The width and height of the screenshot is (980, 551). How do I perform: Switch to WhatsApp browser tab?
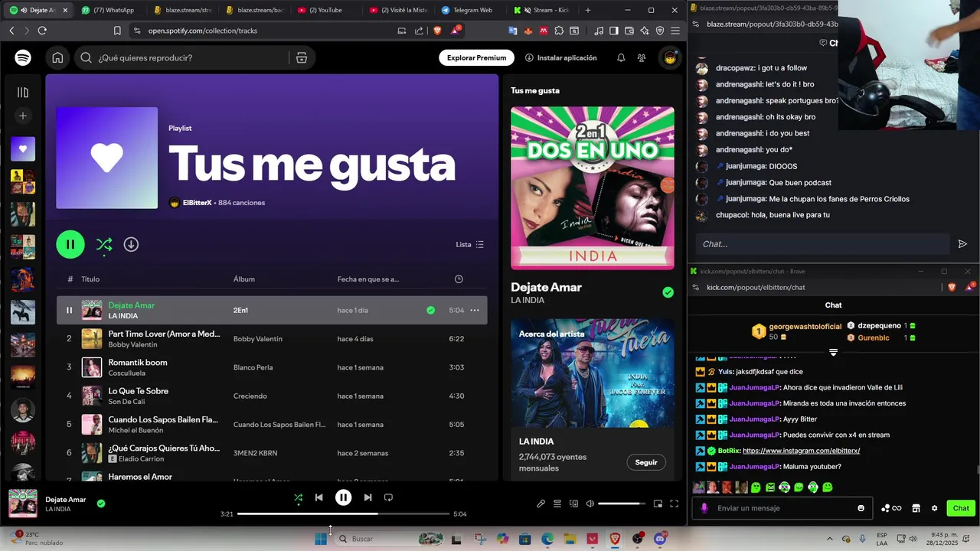[109, 10]
